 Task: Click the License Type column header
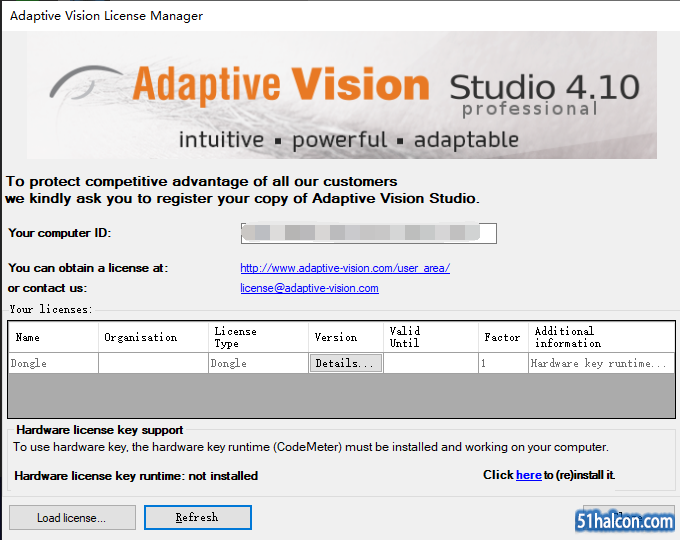point(258,337)
